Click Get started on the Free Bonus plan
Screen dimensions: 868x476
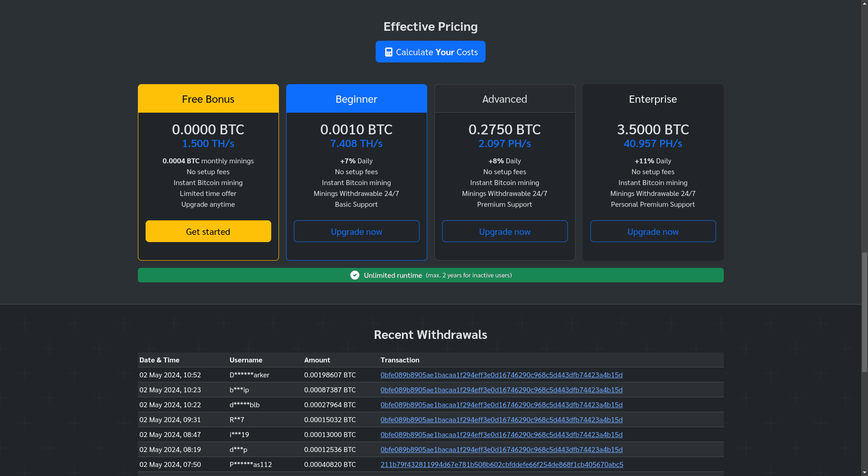click(x=208, y=231)
